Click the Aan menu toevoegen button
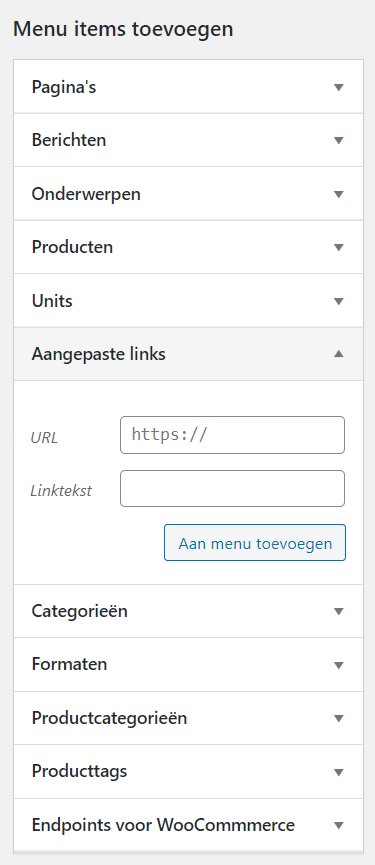This screenshot has height=865, width=375. 255,543
